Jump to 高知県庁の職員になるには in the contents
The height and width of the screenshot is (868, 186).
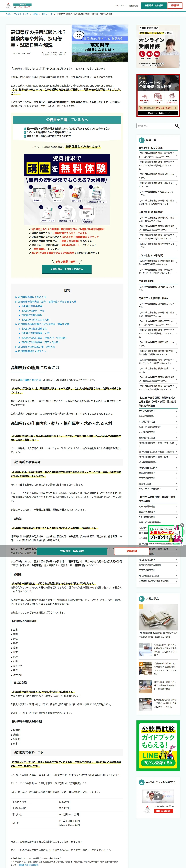click(32, 297)
